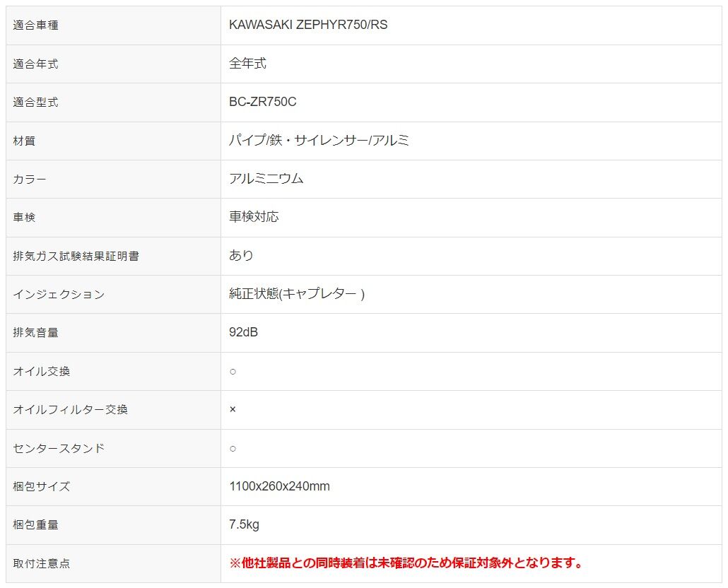The image size is (728, 588).
Task: Click the 排気音量 label
Action: (x=36, y=333)
